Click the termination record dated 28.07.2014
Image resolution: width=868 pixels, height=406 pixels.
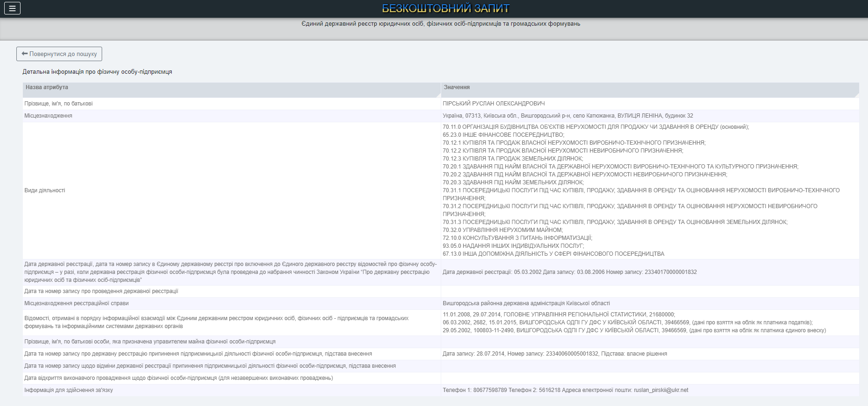point(555,354)
